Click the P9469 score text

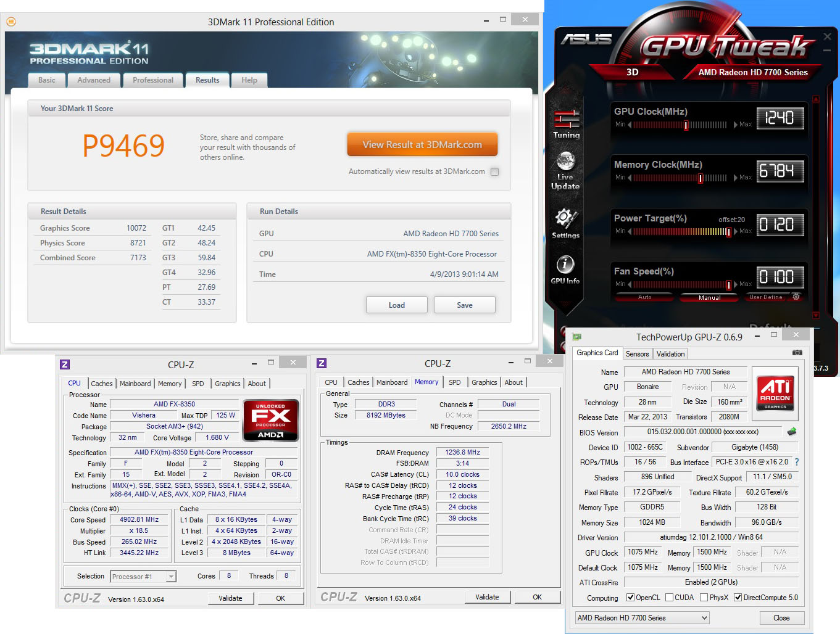(123, 146)
